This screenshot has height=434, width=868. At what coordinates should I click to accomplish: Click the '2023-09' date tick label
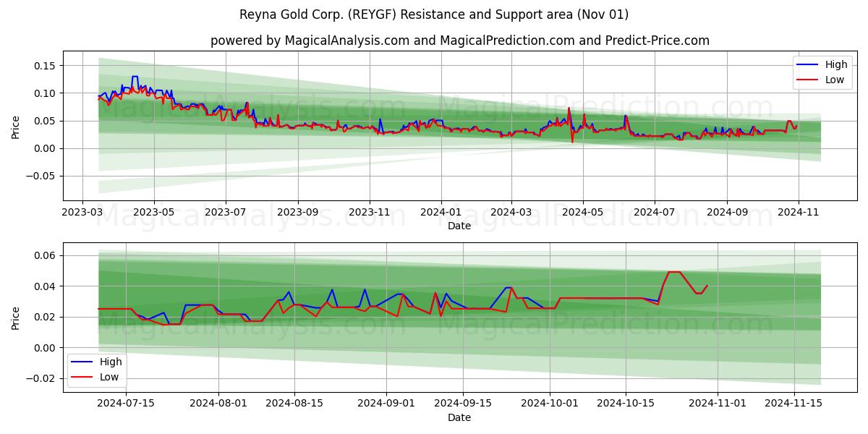[299, 213]
